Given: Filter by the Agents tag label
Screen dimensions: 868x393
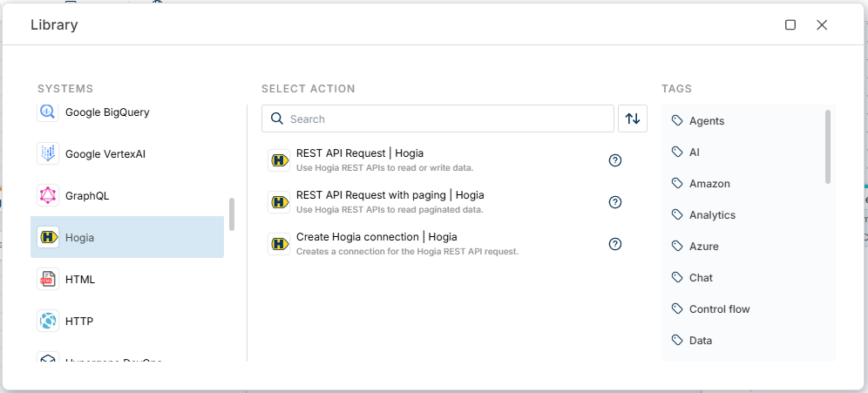Looking at the screenshot, I should tap(707, 121).
